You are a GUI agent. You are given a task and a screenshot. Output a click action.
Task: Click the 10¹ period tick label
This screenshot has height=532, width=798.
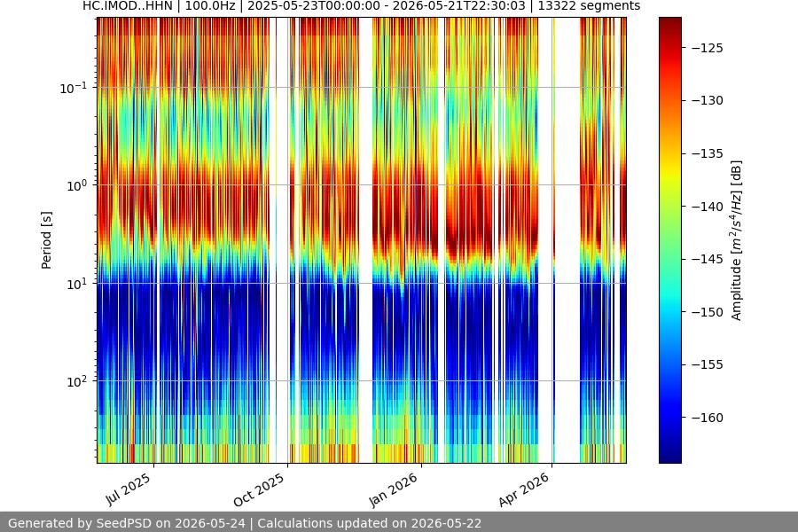76,284
